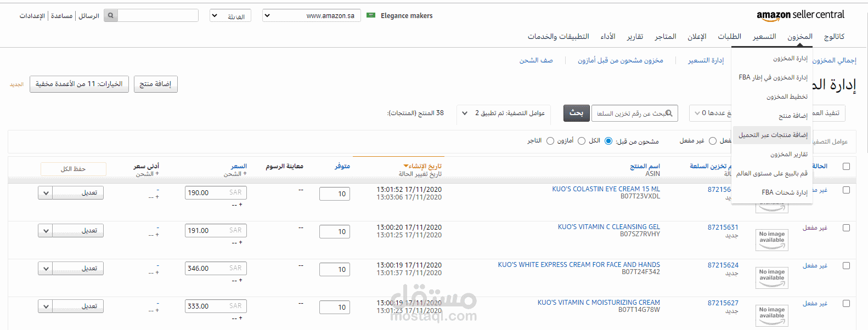The width and height of the screenshot is (868, 330).
Task: Open the 'التطبيقات والخدمات' top menu
Action: point(559,37)
